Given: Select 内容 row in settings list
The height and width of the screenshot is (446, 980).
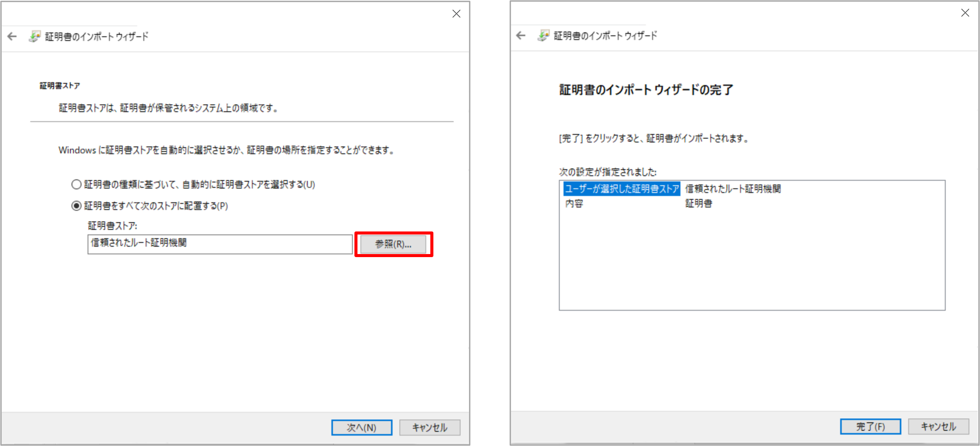Looking at the screenshot, I should point(574,204).
